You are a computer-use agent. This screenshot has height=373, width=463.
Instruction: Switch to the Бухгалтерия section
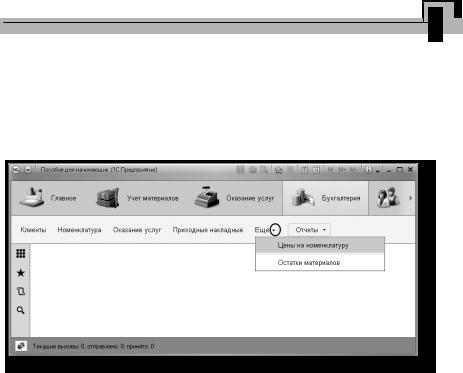tap(325, 198)
